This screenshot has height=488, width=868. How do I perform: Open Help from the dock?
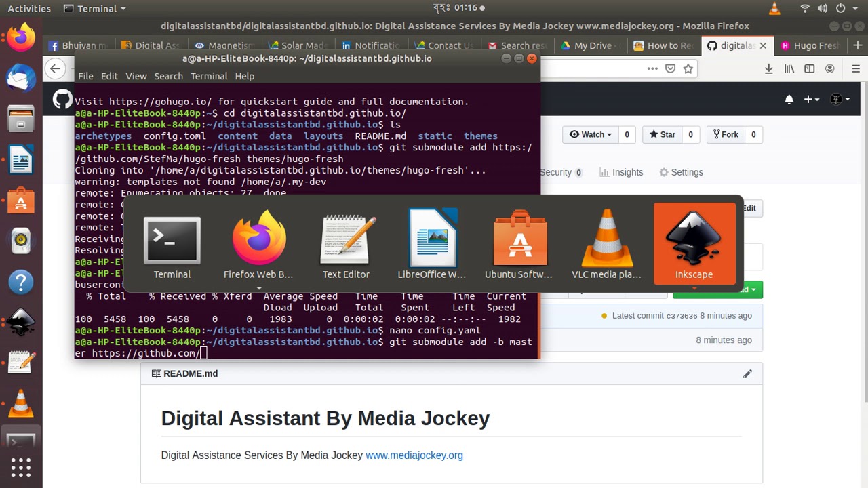(21, 282)
